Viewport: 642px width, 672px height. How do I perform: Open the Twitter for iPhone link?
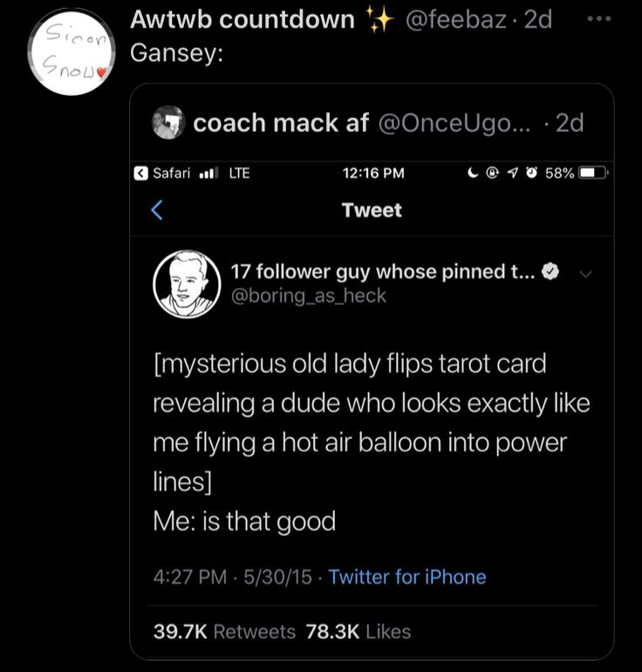[406, 577]
